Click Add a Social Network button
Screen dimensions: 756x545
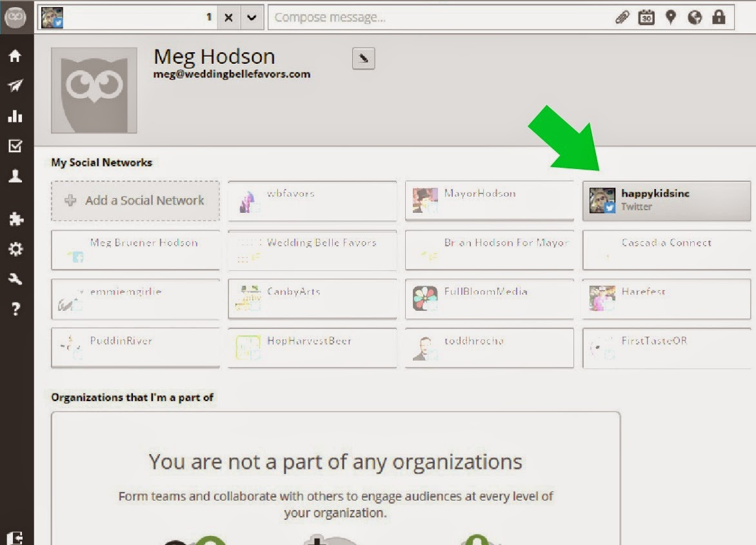coord(135,201)
